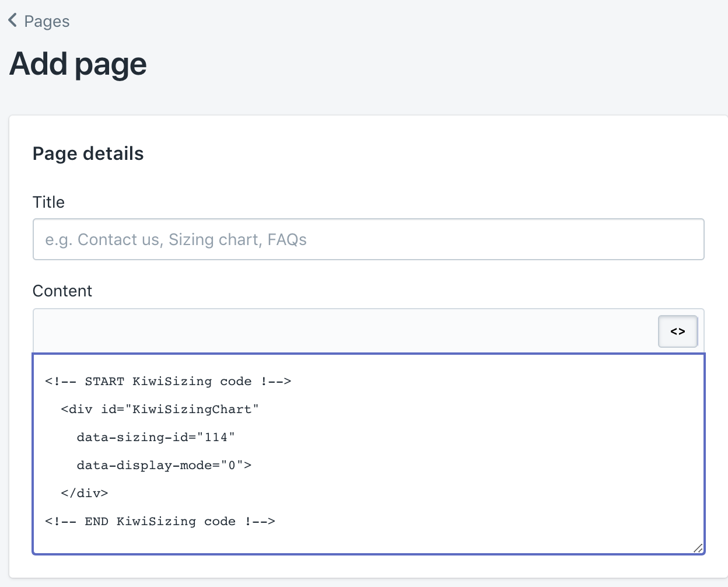Click the Title field label
Image resolution: width=728 pixels, height=587 pixels.
click(48, 202)
